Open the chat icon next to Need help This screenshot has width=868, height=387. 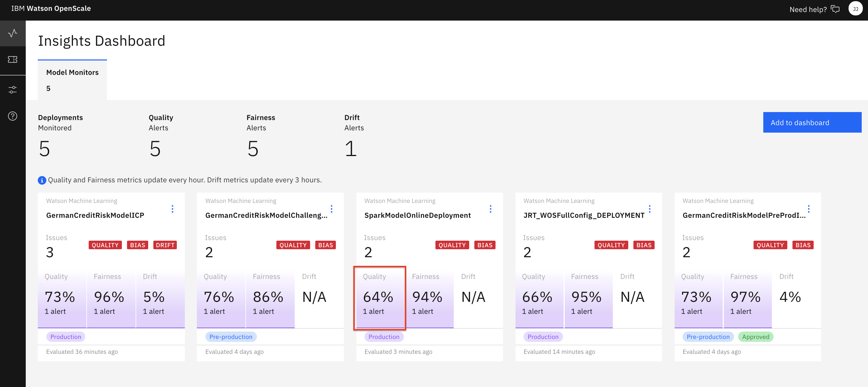[x=836, y=9]
